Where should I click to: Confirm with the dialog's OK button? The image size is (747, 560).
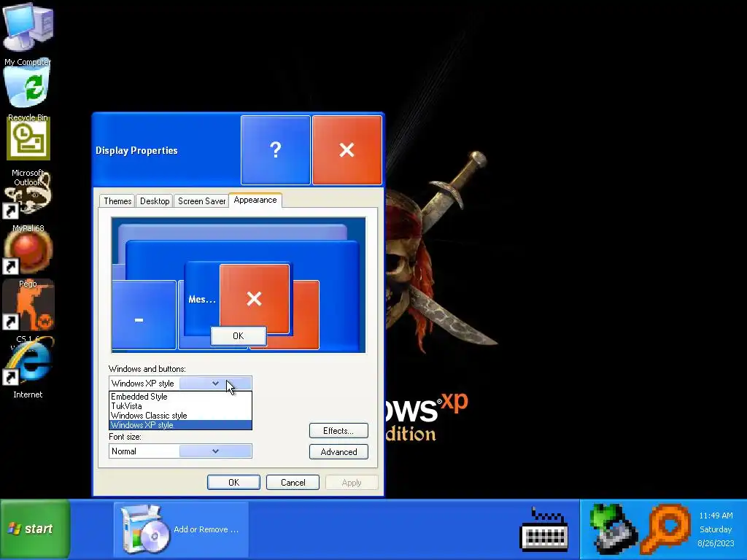(233, 483)
